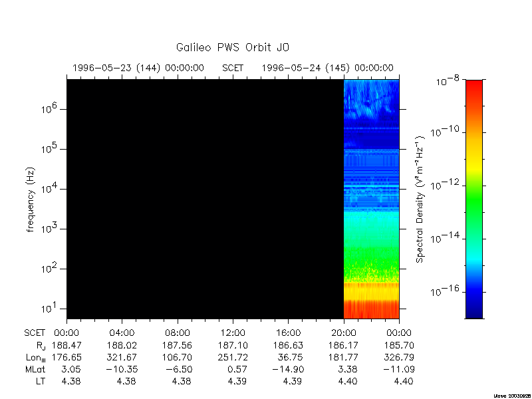Select the MLat value "0.57"
Image resolution: width=532 pixels, height=399 pixels.
point(237,369)
